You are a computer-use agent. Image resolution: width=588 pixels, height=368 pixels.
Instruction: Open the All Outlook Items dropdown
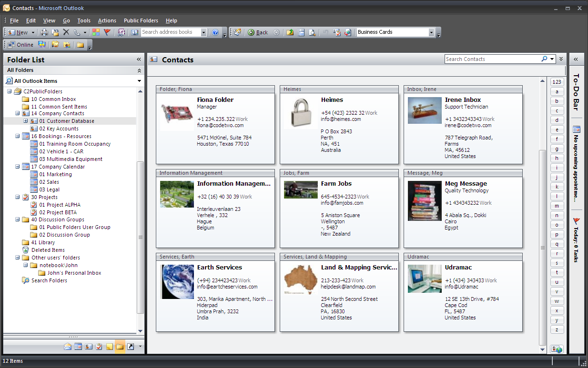point(140,81)
